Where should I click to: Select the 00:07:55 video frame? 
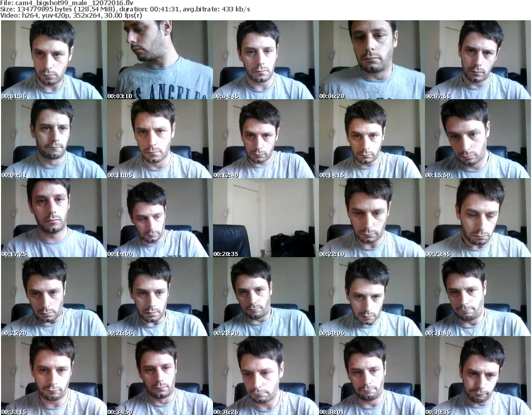478,60
